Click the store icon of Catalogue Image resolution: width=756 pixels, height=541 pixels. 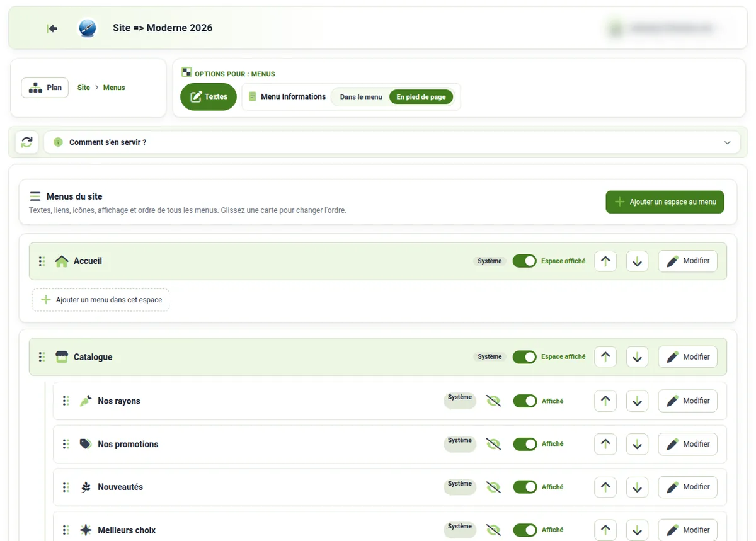point(62,357)
